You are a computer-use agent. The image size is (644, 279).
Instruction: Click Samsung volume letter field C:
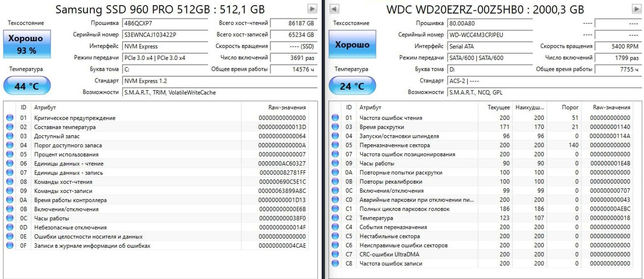click(165, 69)
